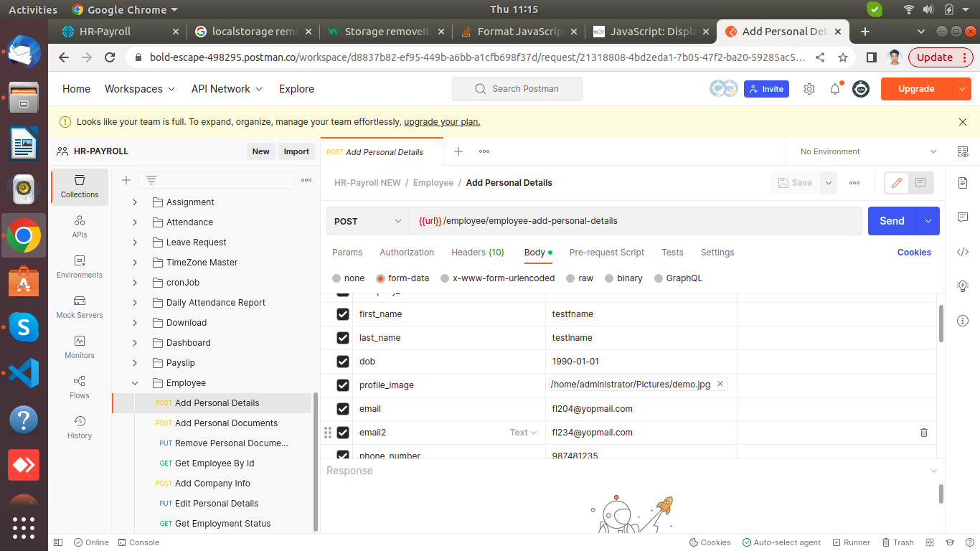Open the Monitors sidebar section
Viewport: 980px width, 551px height.
(x=80, y=347)
